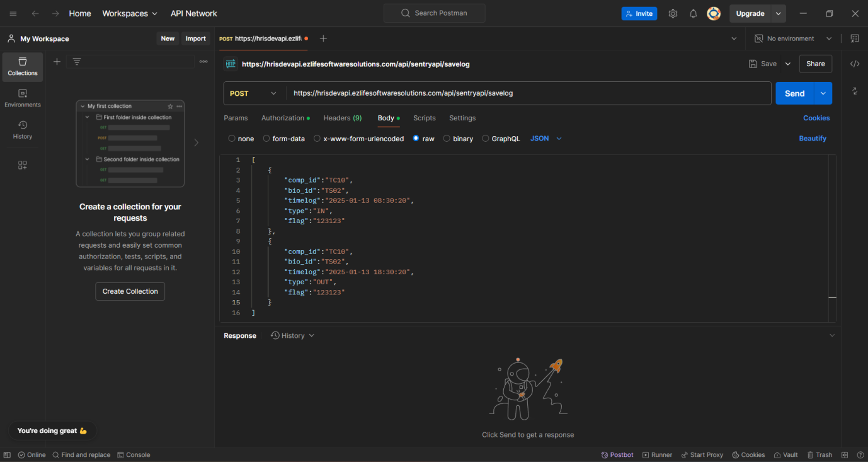Open the code snippet icon
Image resolution: width=868 pixels, height=462 pixels.
click(x=855, y=64)
